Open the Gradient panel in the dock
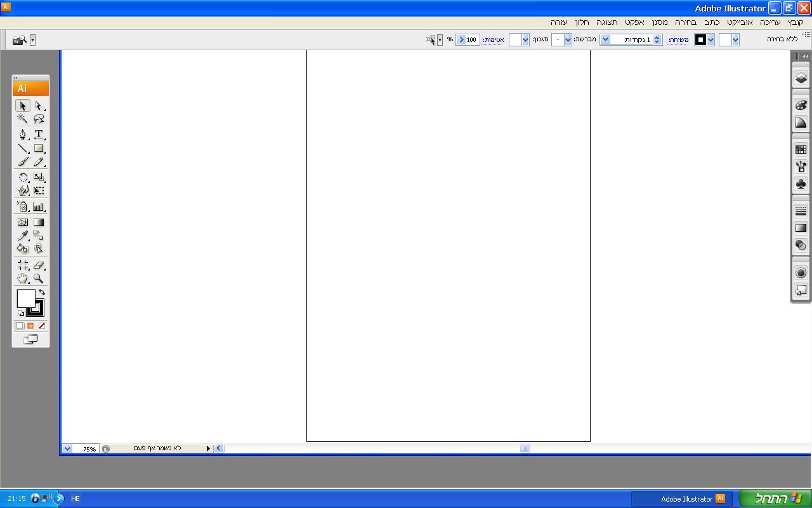The height and width of the screenshot is (508, 812). (x=801, y=228)
